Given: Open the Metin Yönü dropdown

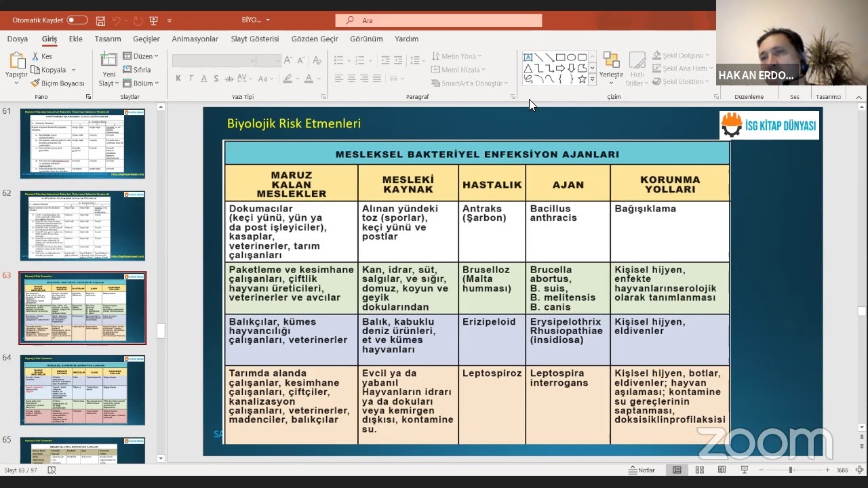Looking at the screenshot, I should (456, 56).
